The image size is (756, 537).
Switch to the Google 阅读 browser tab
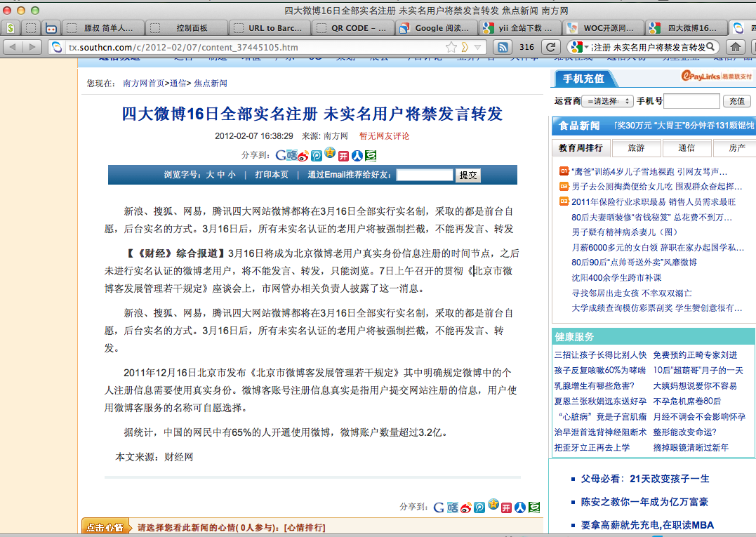(437, 28)
